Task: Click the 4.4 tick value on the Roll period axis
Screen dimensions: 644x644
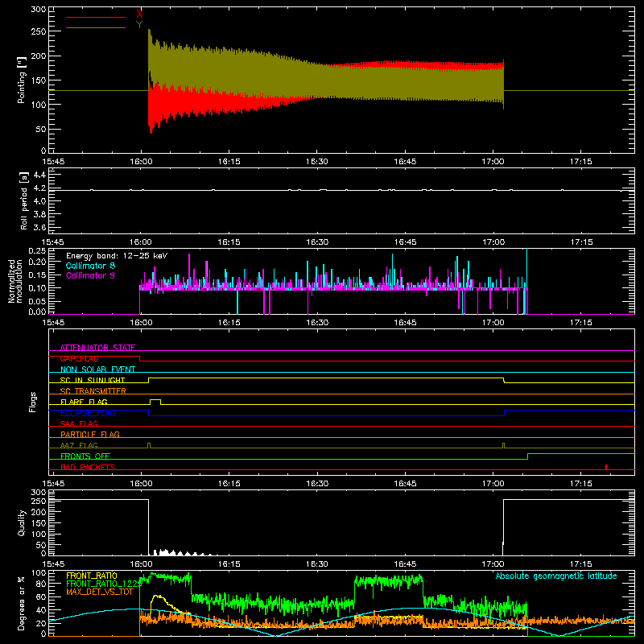Action: click(39, 175)
